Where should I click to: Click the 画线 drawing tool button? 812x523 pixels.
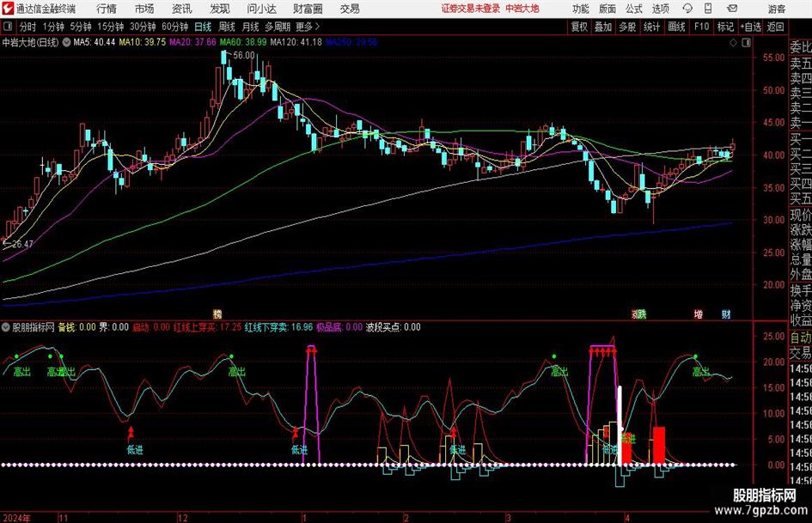(676, 27)
